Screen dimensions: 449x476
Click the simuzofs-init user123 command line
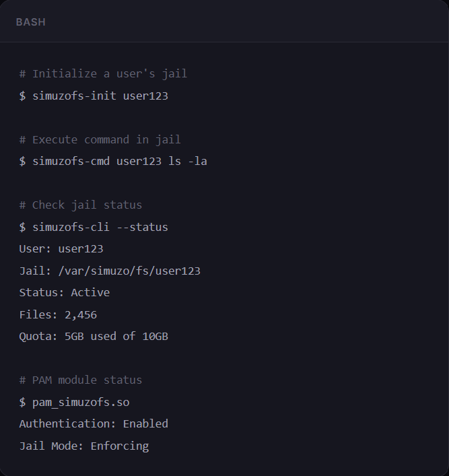[x=94, y=96]
